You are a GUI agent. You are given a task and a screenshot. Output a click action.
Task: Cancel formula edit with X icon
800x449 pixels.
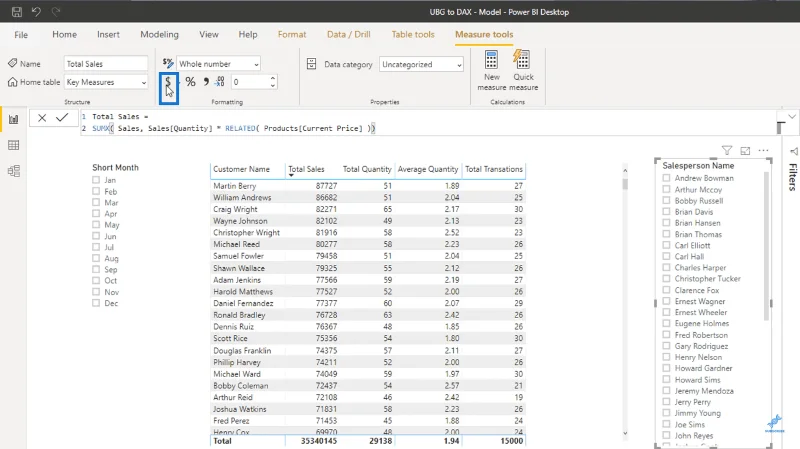42,118
